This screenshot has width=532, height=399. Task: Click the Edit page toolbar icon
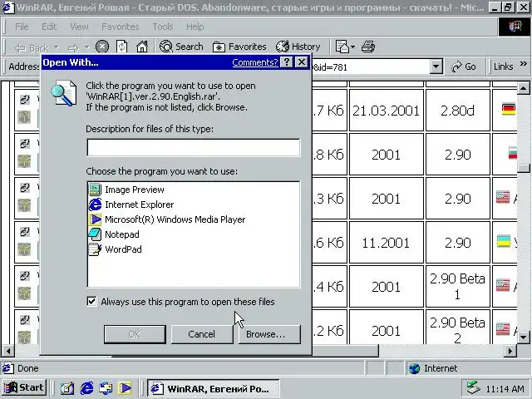342,47
